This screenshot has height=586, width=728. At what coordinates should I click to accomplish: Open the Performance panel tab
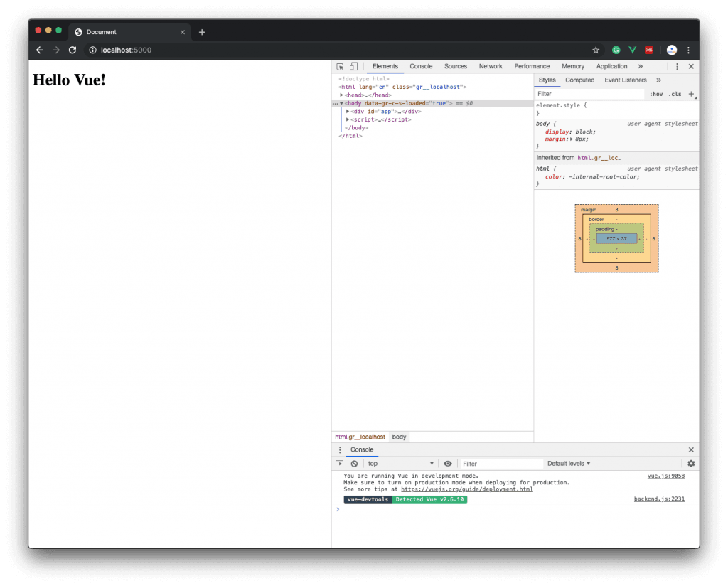[532, 66]
